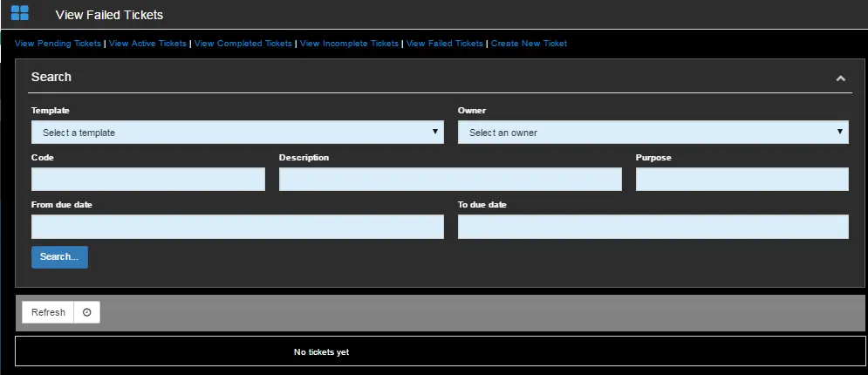Screen dimensions: 868x375
Task: Open the View Pending Tickets link
Action: [x=58, y=44]
